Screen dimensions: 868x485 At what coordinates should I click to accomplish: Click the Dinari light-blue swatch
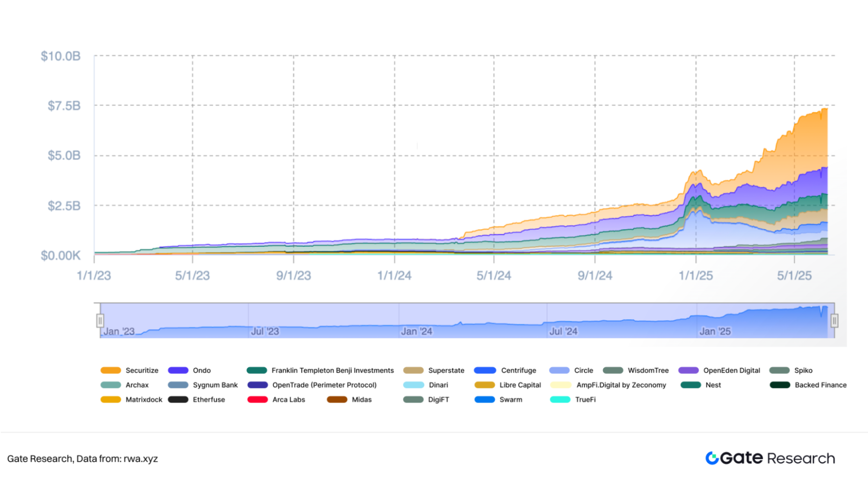point(413,385)
